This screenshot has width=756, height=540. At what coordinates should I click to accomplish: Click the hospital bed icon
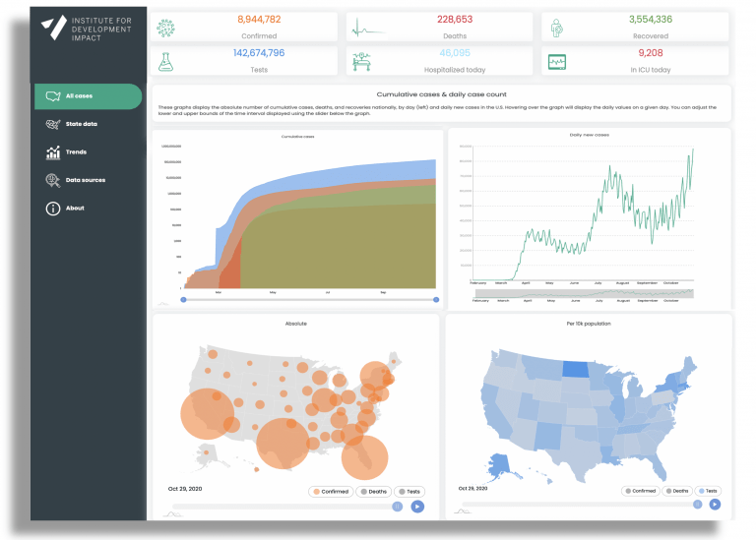point(361,62)
